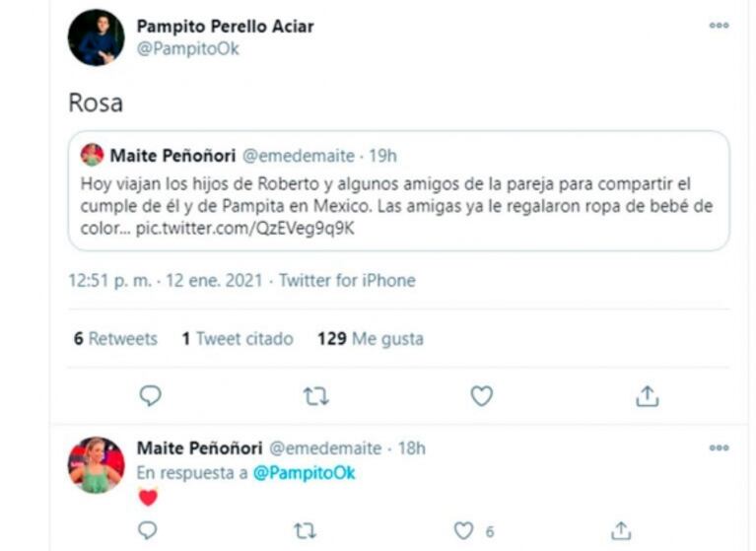Retweet the main tweet saying Rosa

(315, 395)
